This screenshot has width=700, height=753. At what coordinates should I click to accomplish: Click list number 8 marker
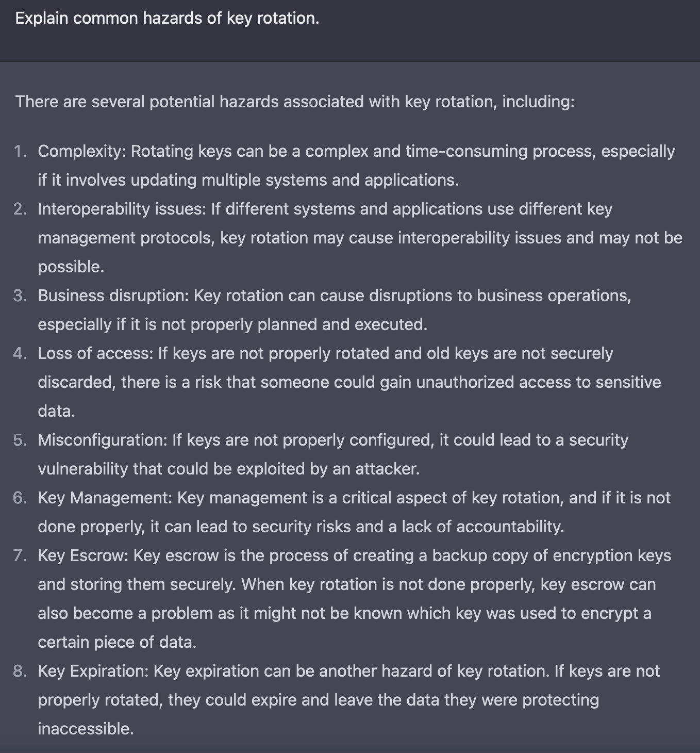pyautogui.click(x=20, y=671)
